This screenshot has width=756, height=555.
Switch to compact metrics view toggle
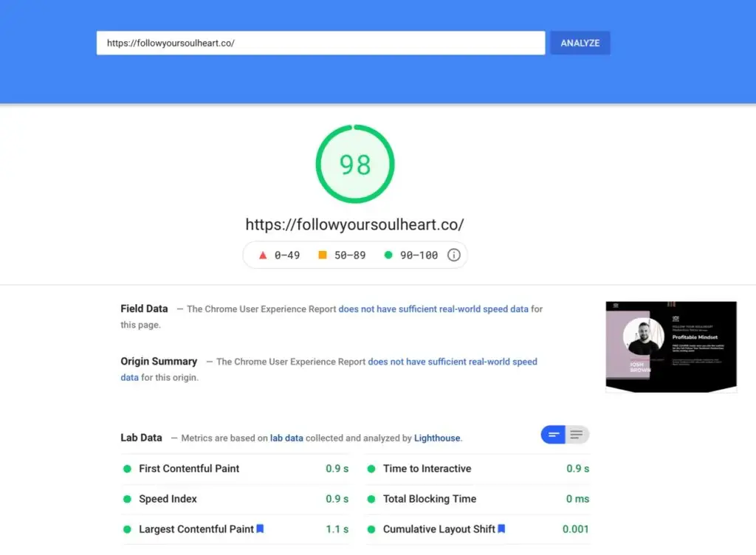[553, 435]
